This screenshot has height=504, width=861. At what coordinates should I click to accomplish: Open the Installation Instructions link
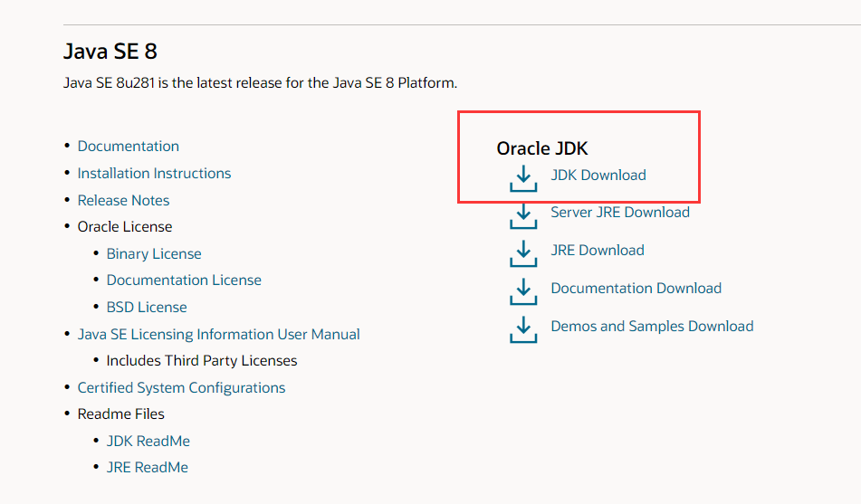[154, 174]
